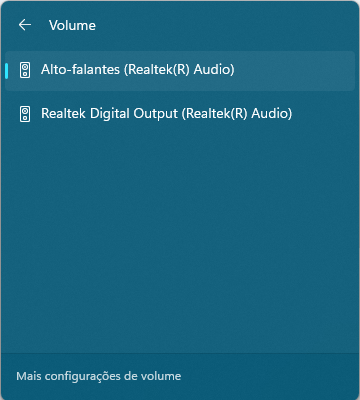The height and width of the screenshot is (400, 360).
Task: Open more volume settings link at bottom
Action: pos(99,376)
